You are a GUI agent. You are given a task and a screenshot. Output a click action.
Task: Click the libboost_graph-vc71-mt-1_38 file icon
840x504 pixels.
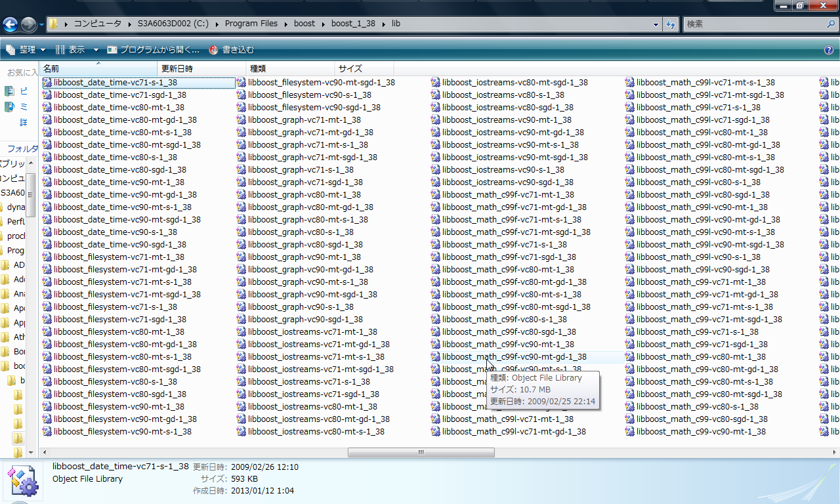coord(241,120)
